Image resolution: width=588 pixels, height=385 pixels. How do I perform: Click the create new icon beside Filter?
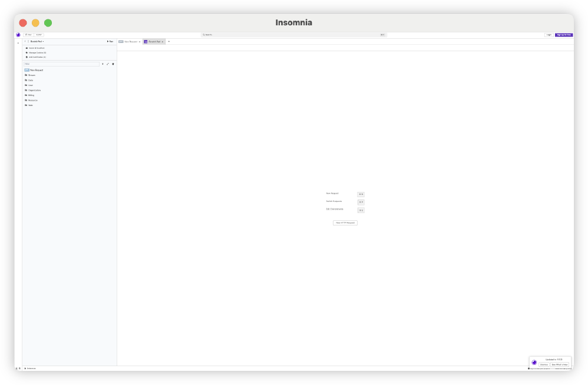[x=113, y=64]
